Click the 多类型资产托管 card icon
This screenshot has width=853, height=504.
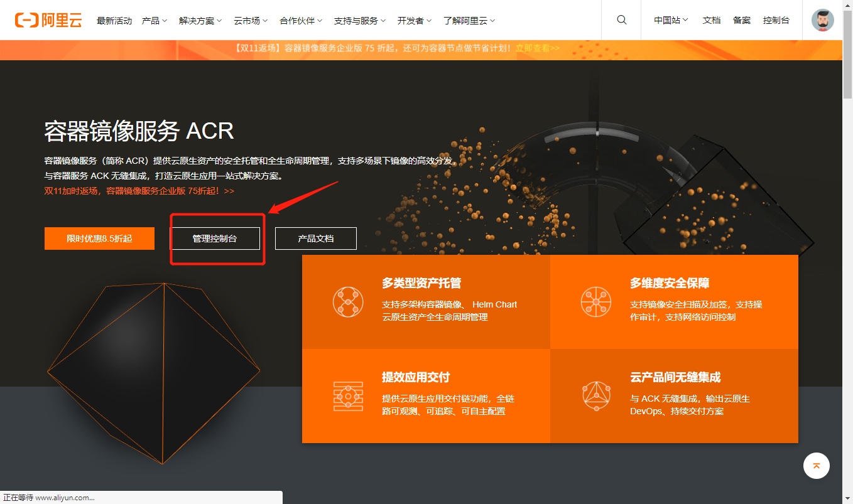348,302
